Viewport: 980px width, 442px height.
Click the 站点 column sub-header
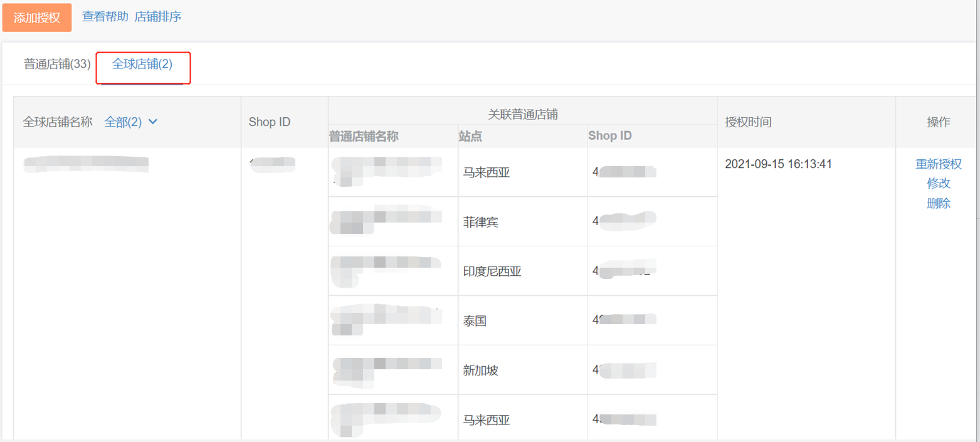tap(470, 136)
